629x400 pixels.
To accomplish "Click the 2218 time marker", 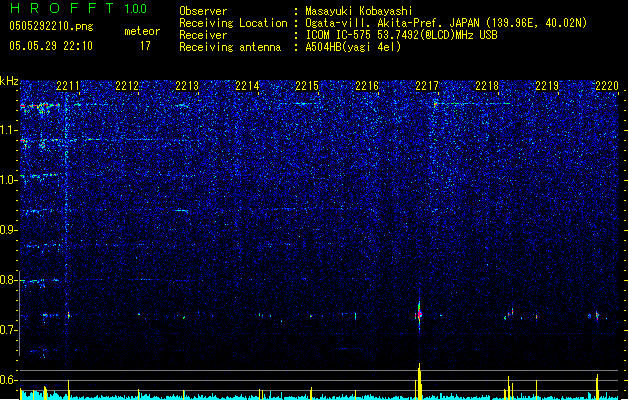I will [487, 86].
